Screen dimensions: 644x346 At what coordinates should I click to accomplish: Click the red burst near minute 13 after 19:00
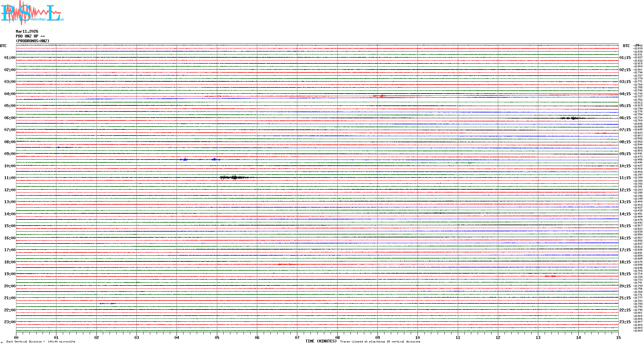pyautogui.click(x=551, y=276)
